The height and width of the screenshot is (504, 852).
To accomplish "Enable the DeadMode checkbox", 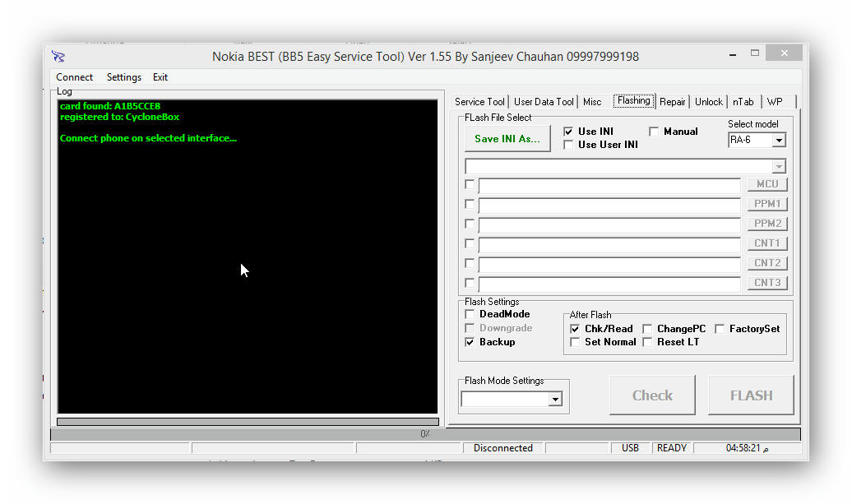I will [470, 314].
